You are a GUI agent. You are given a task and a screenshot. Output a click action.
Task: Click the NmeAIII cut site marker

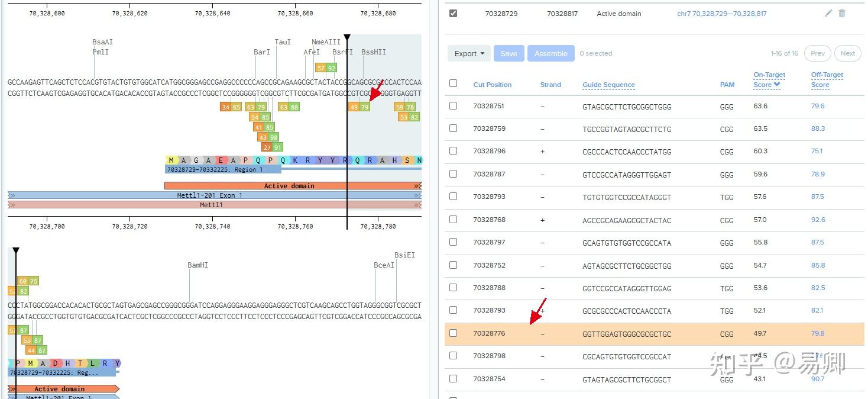pos(326,41)
